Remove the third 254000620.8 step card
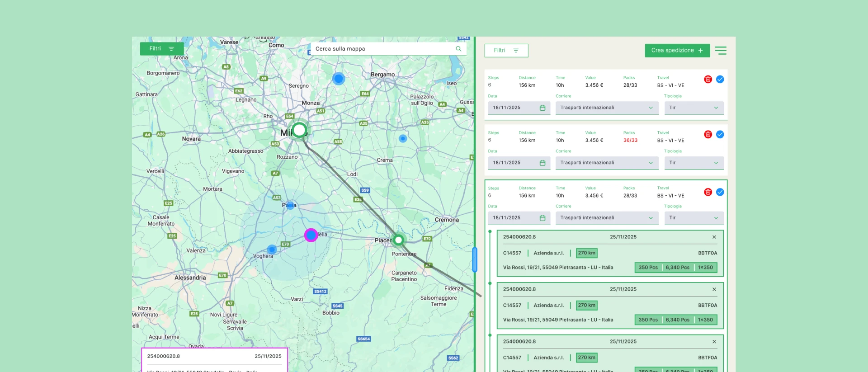Image resolution: width=868 pixels, height=372 pixels. click(x=714, y=342)
